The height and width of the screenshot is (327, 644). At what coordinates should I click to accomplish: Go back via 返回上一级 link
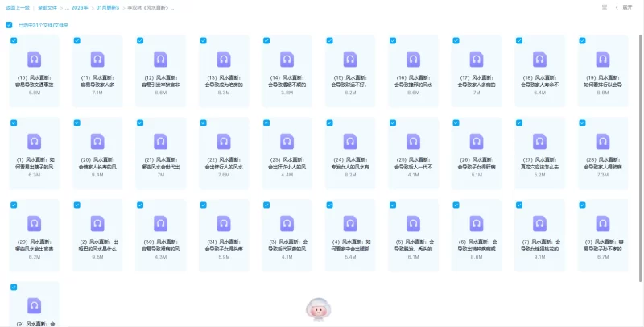(x=18, y=8)
